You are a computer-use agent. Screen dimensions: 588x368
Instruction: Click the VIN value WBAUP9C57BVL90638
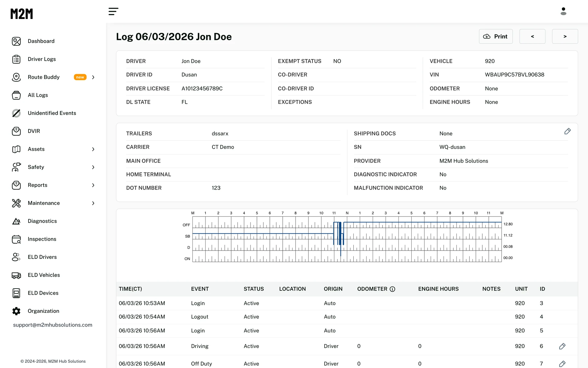(514, 75)
